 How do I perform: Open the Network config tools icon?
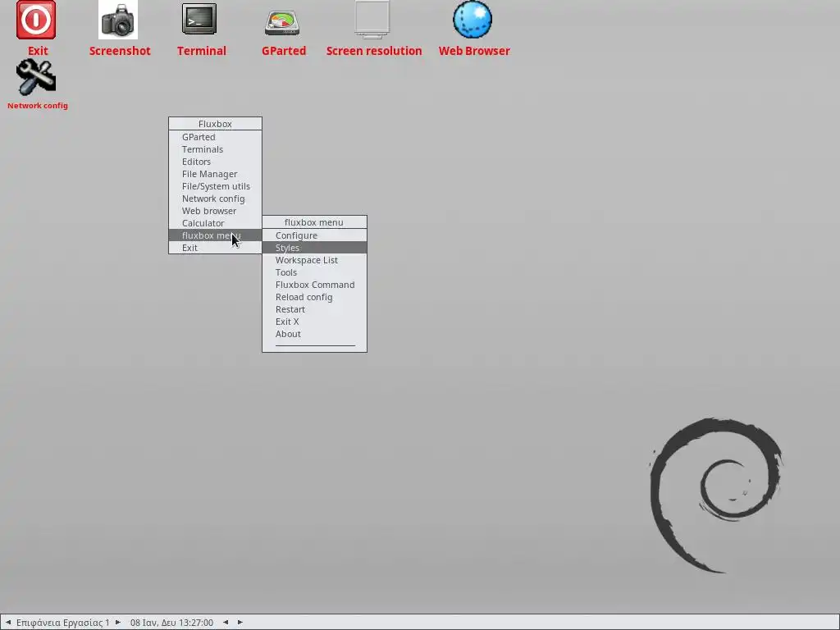pos(36,78)
